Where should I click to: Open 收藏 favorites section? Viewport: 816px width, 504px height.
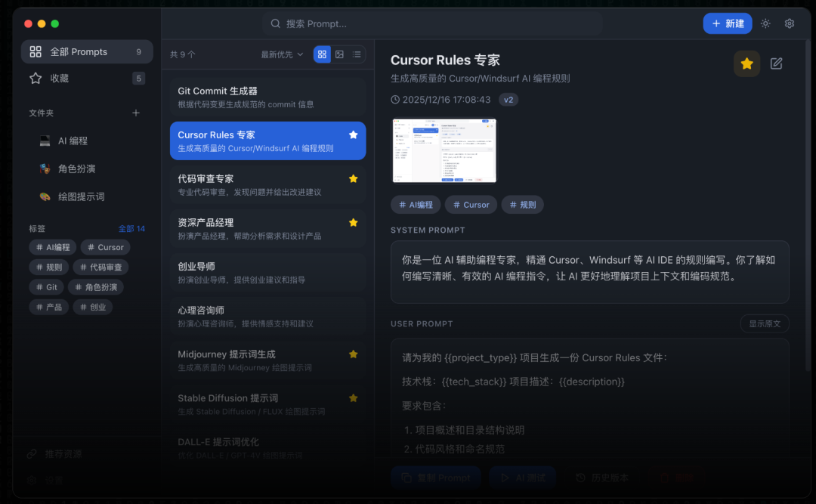tap(87, 78)
